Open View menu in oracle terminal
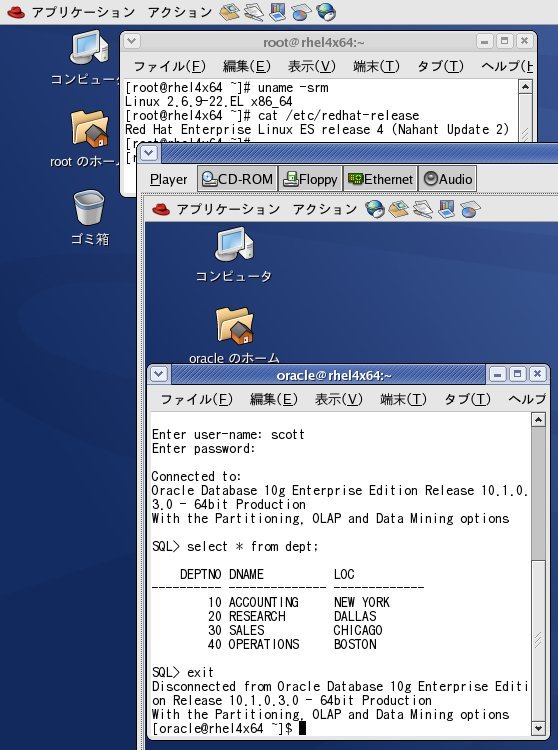Screen dimensions: 558x750 click(339, 399)
